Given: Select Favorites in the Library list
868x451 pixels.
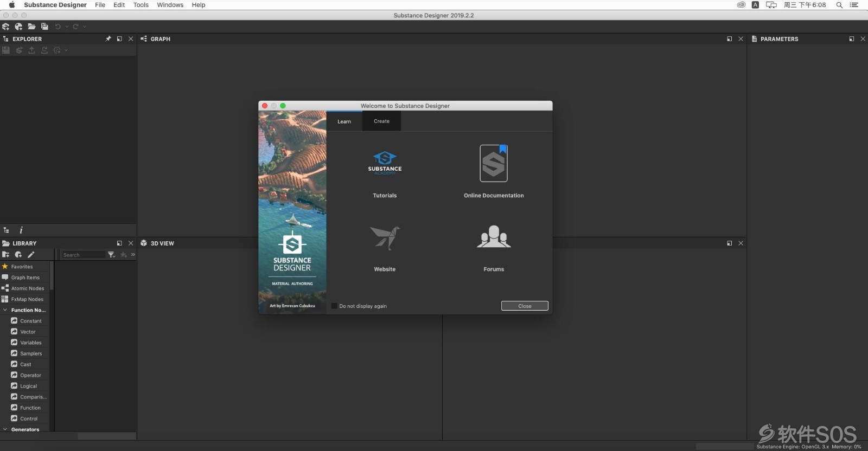Looking at the screenshot, I should point(25,267).
